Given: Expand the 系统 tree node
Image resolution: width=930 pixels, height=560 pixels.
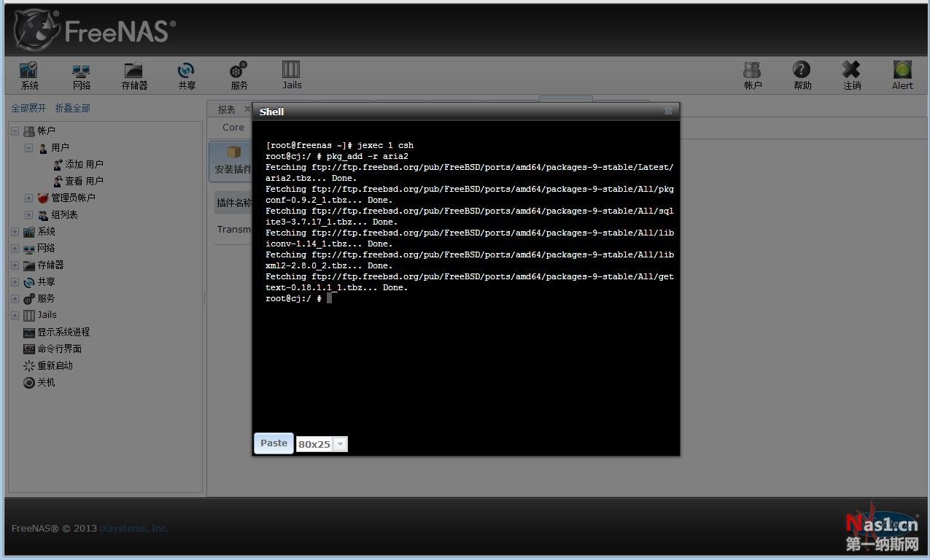Looking at the screenshot, I should 15,232.
